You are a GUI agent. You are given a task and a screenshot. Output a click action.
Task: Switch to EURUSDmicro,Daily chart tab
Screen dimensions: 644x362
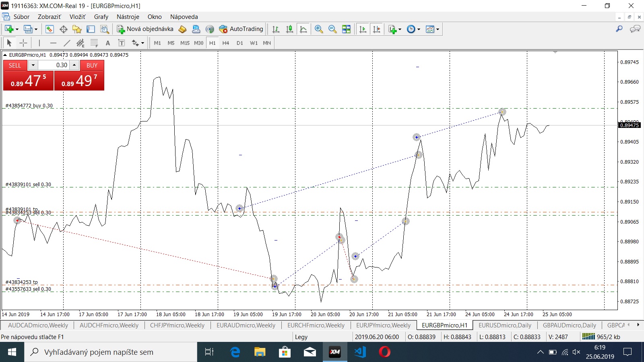505,325
